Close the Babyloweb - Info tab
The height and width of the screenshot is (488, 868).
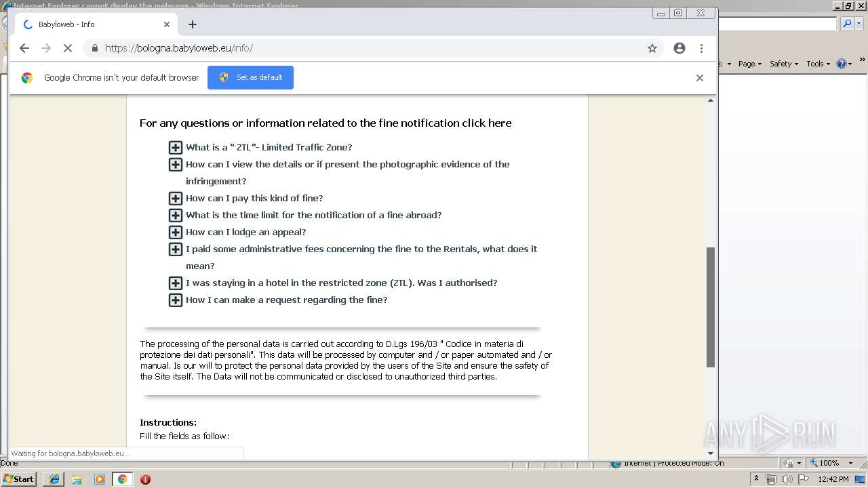tap(167, 24)
